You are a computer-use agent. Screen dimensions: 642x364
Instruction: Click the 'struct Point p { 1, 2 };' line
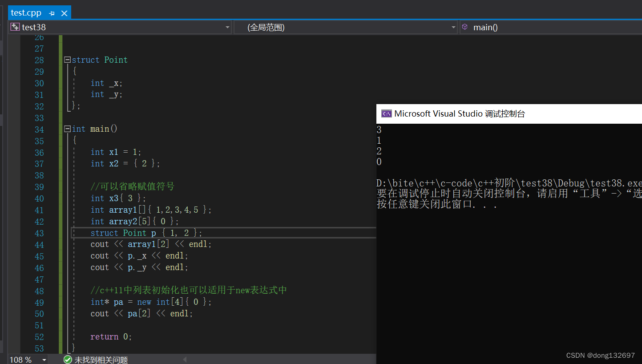pyautogui.click(x=146, y=233)
